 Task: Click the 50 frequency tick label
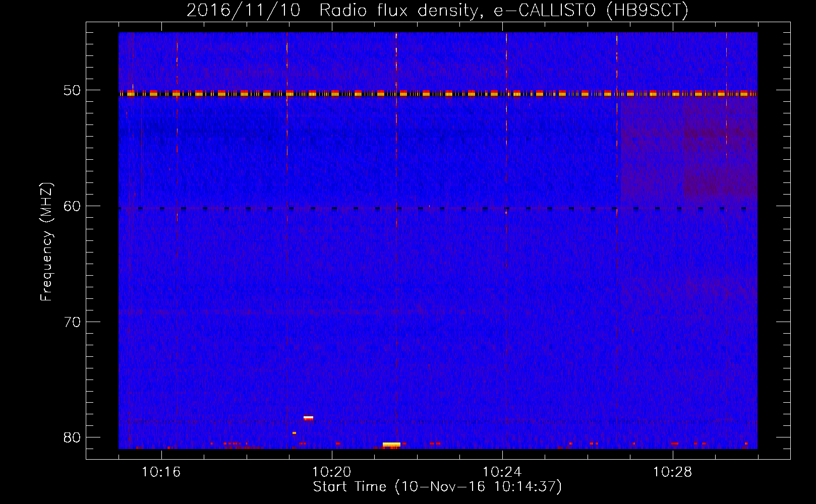72,91
